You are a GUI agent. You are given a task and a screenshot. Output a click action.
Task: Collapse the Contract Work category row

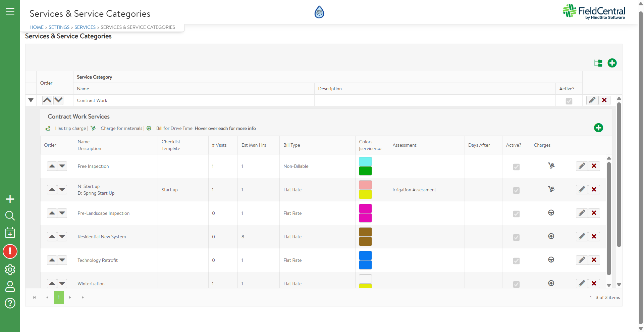[x=31, y=100]
